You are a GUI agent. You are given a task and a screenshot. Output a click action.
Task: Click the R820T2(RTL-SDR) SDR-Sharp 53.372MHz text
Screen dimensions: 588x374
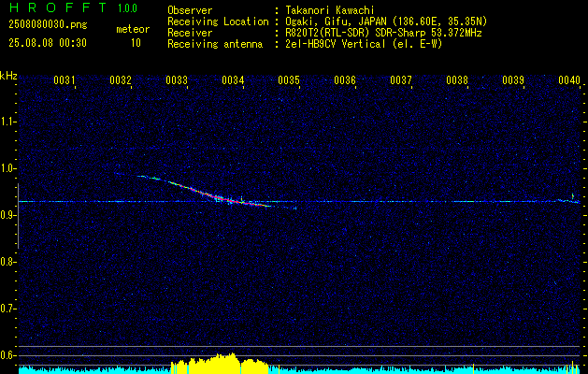(x=383, y=33)
